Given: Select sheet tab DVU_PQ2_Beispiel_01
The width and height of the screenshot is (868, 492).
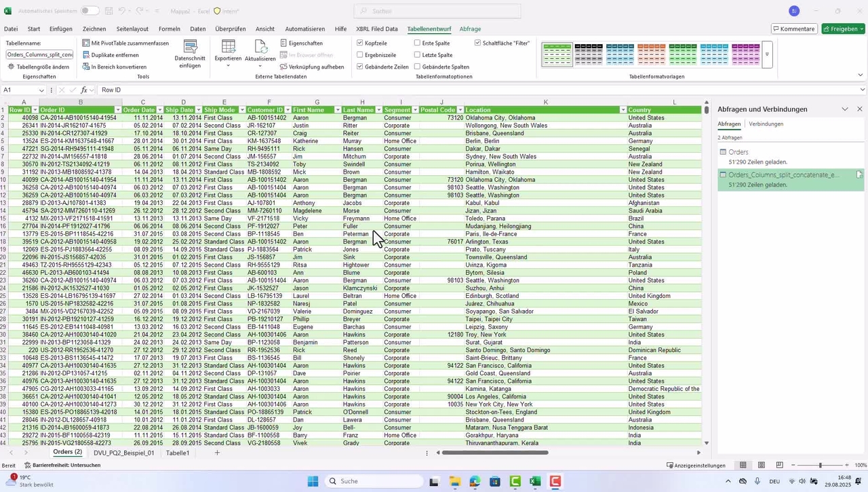Looking at the screenshot, I should coord(124,453).
